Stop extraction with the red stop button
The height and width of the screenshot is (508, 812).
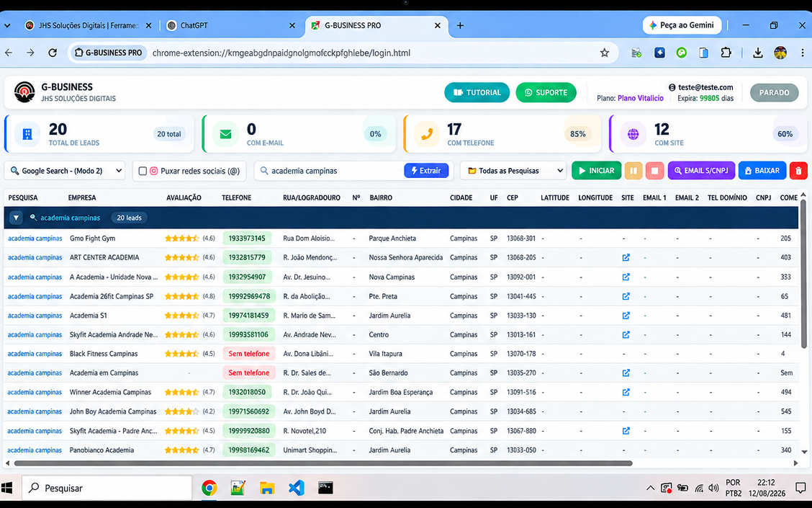pos(654,171)
